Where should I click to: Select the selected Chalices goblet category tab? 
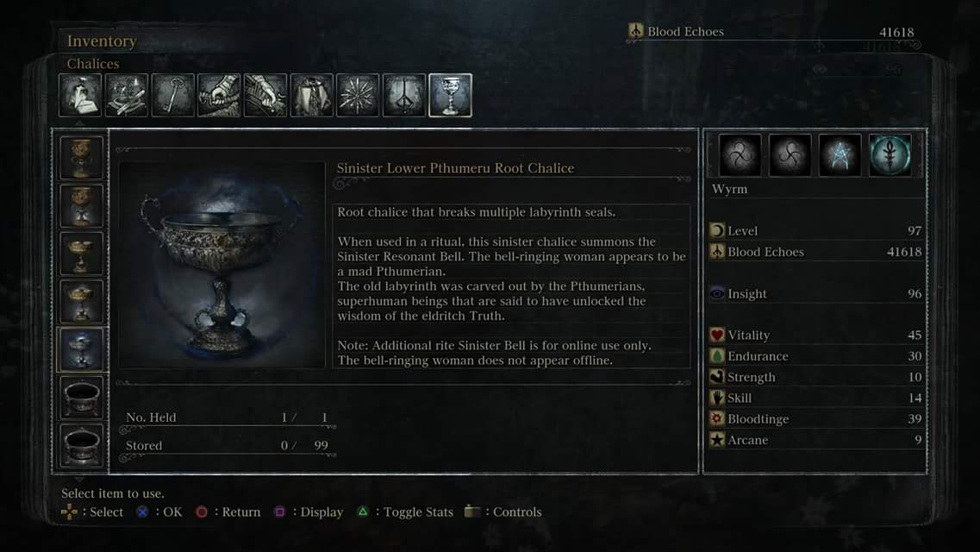click(x=450, y=95)
